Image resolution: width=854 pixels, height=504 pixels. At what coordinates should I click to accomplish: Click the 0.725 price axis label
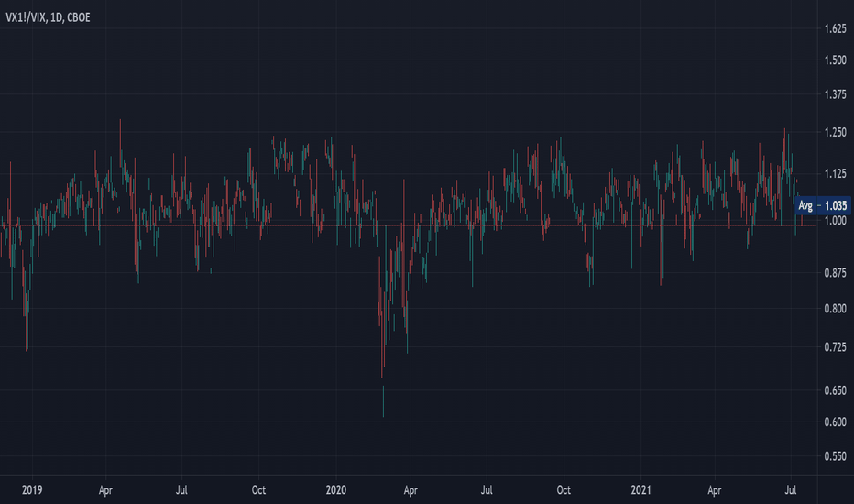[836, 347]
